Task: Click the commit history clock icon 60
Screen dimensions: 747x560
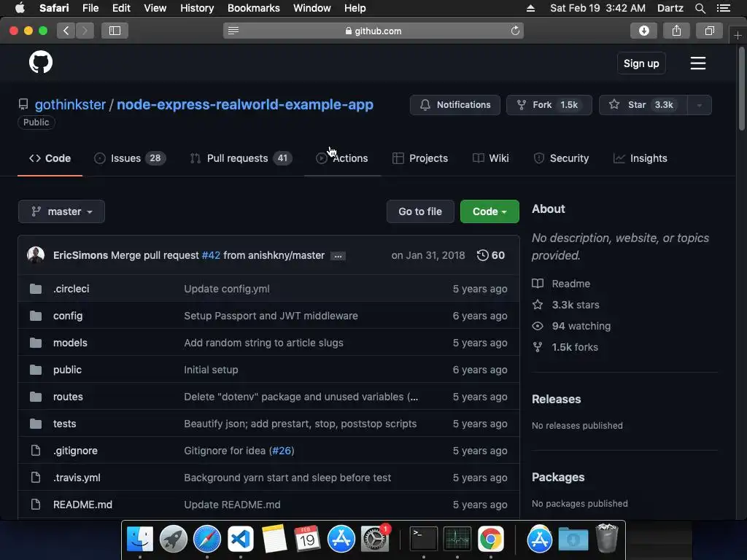Action: click(x=491, y=255)
